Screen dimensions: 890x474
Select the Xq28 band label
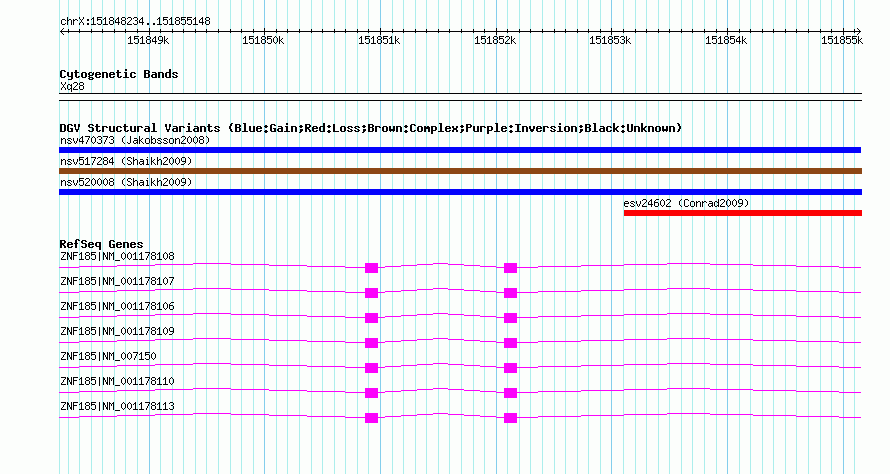(x=72, y=87)
